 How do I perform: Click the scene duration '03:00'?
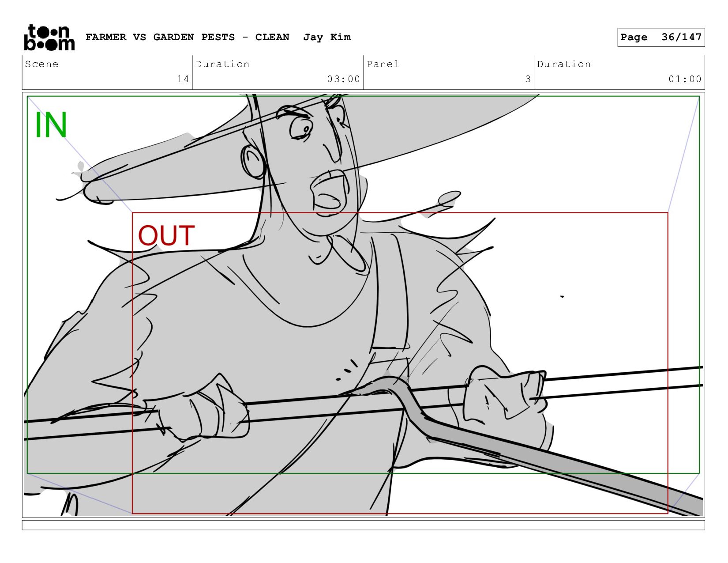coord(343,79)
